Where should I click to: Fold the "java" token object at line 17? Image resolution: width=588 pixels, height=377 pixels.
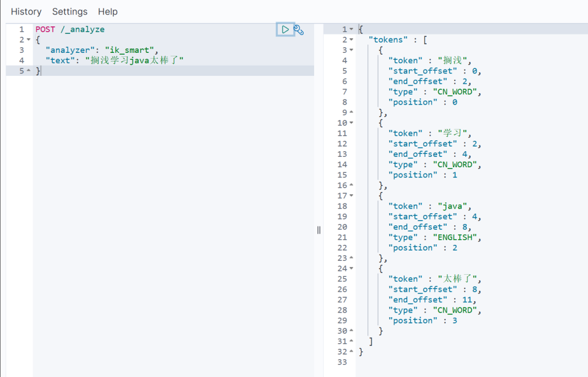(351, 196)
